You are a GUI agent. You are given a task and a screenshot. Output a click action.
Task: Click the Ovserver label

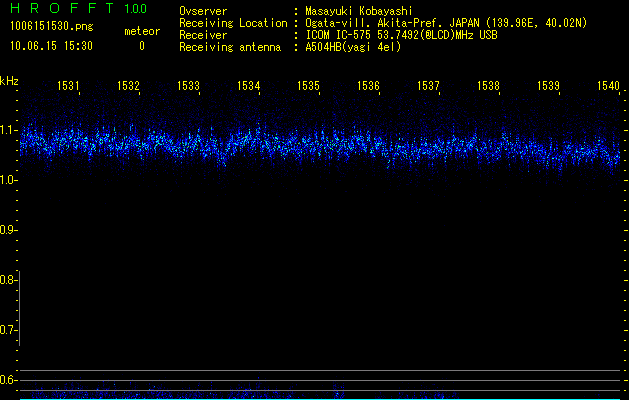click(203, 11)
